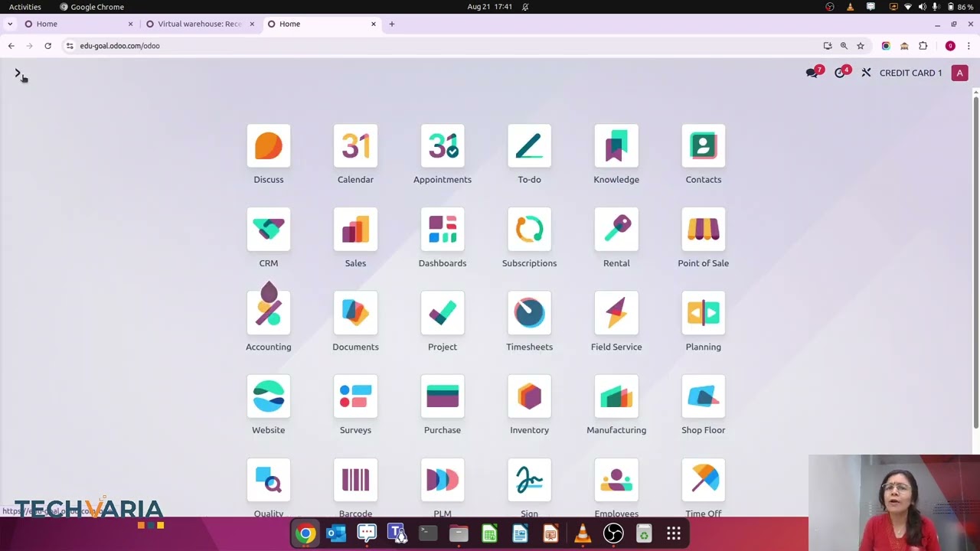Open the Contacts app
The width and height of the screenshot is (980, 551).
tap(703, 146)
